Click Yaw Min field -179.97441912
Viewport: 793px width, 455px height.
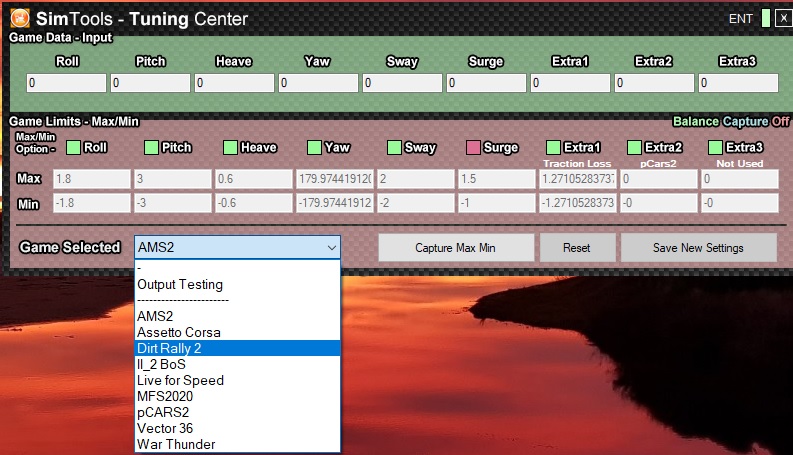click(335, 203)
